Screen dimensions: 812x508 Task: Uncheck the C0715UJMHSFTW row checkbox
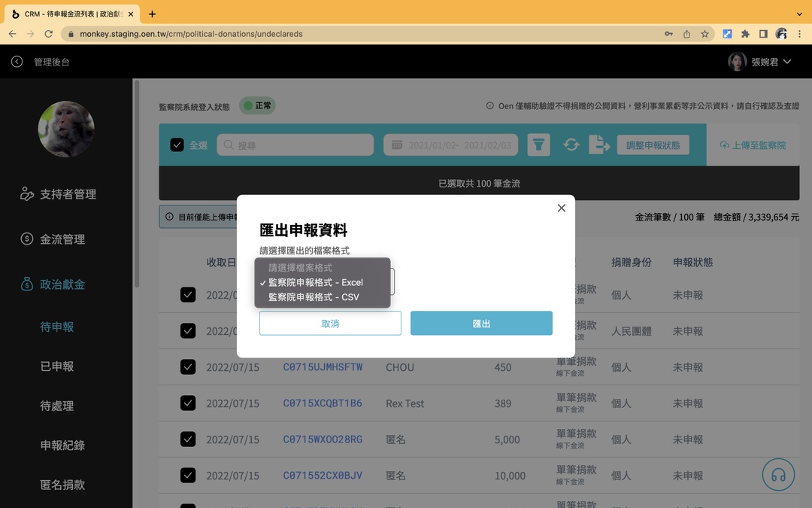(x=188, y=367)
